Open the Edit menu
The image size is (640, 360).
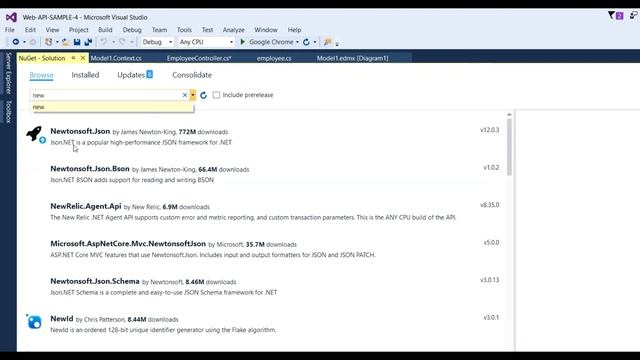[30, 30]
